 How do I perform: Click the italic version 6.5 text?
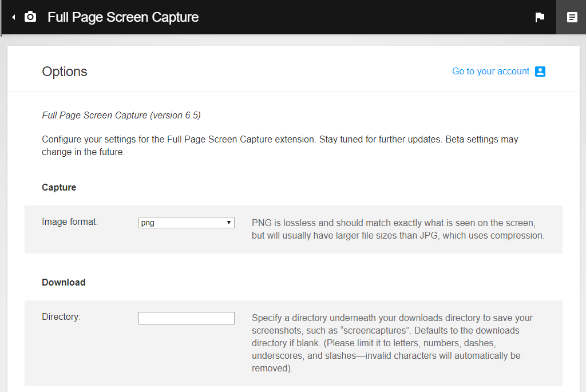pos(121,115)
